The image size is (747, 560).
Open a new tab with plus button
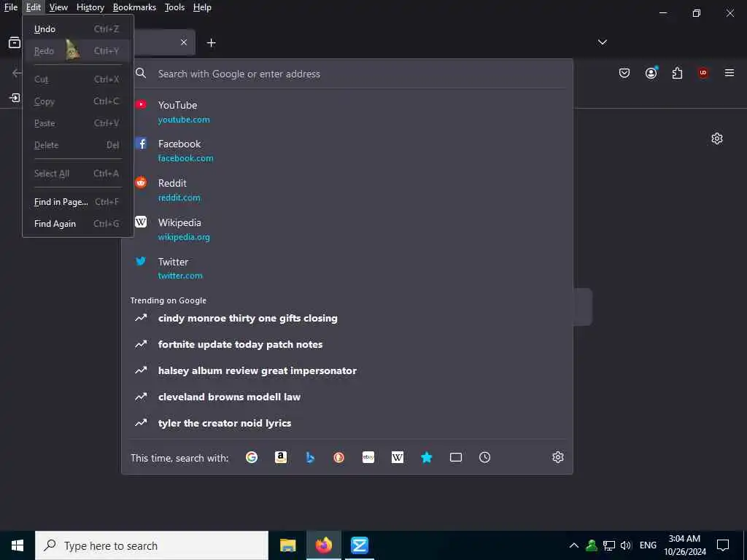[x=211, y=43]
